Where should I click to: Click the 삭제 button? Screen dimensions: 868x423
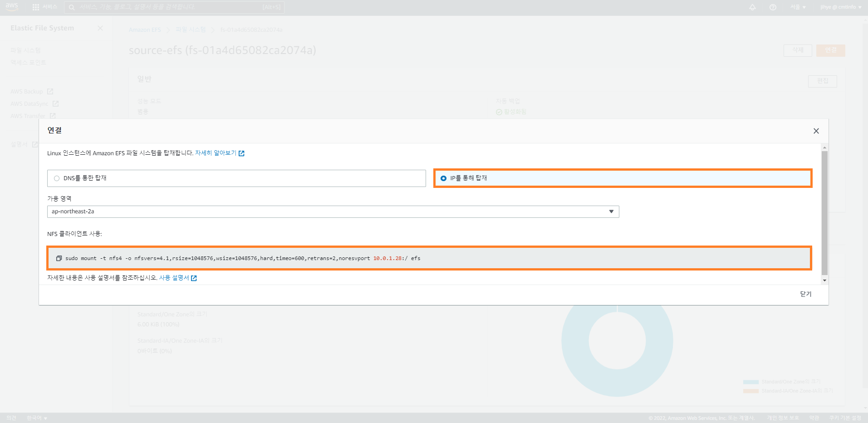click(798, 50)
